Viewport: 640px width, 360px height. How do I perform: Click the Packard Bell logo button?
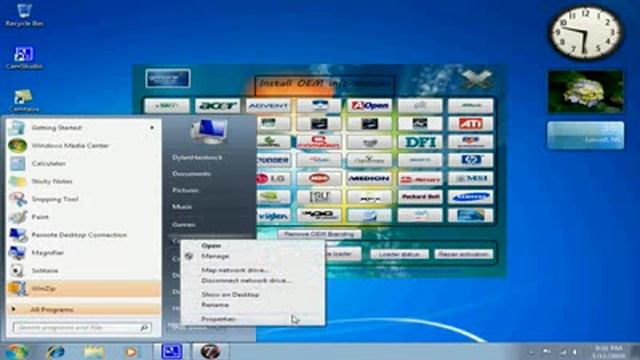(x=420, y=197)
